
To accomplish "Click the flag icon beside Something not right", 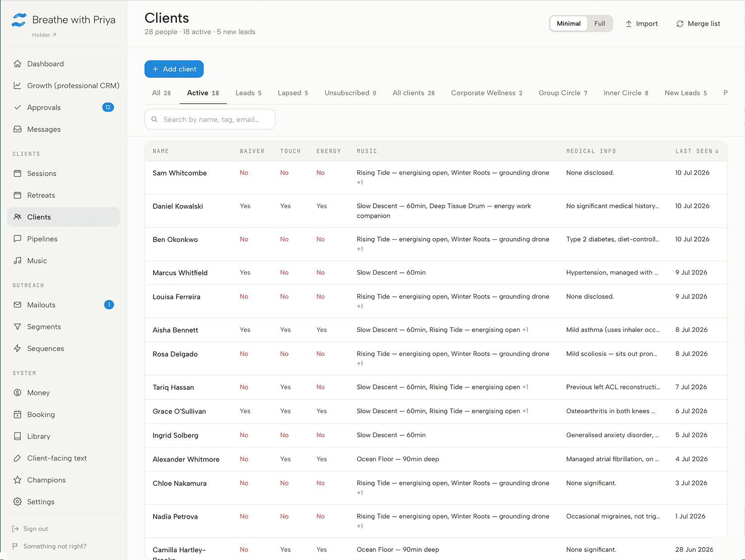I will pyautogui.click(x=15, y=546).
